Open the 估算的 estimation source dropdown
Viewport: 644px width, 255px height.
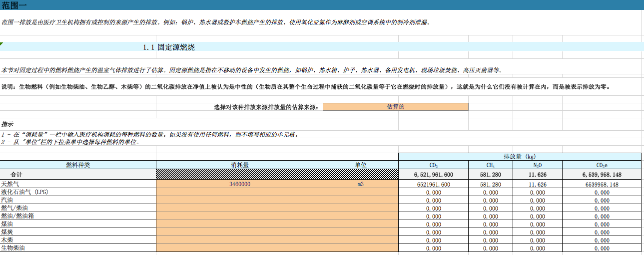(395, 107)
